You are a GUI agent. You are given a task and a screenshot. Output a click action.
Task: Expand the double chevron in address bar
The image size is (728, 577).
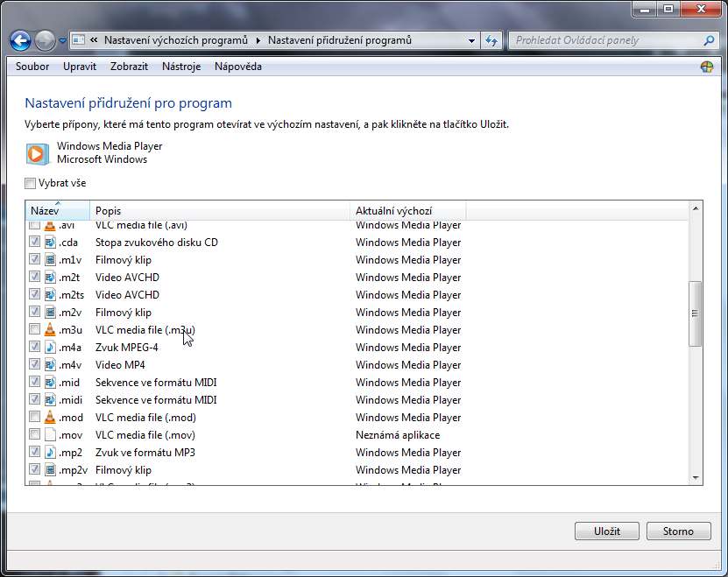pos(94,40)
